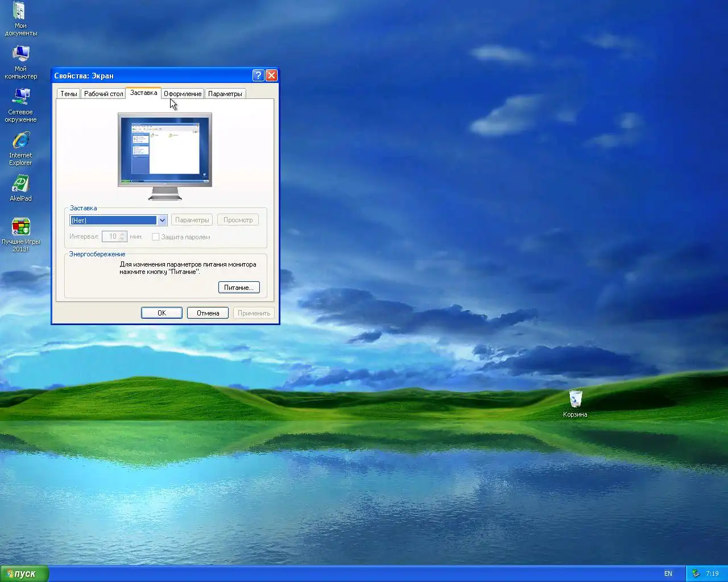
Task: Click the Интервал minutes input field
Action: point(110,236)
